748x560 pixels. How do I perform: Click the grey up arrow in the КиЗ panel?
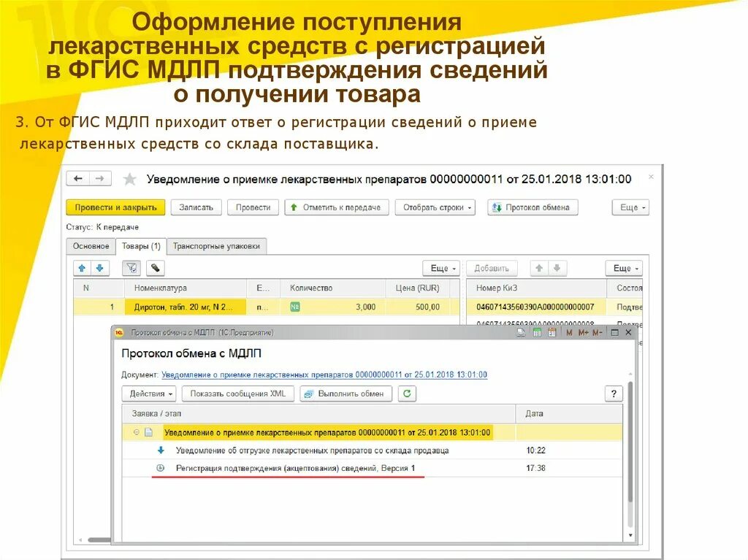[x=539, y=269]
